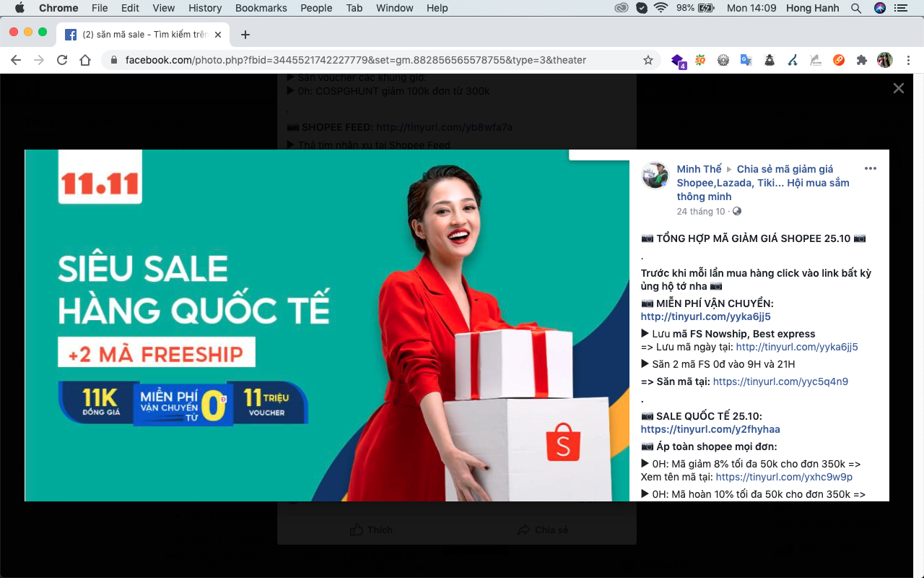Screen dimensions: 924x578
Task: Go forward with the browser forward arrow
Action: coord(39,60)
